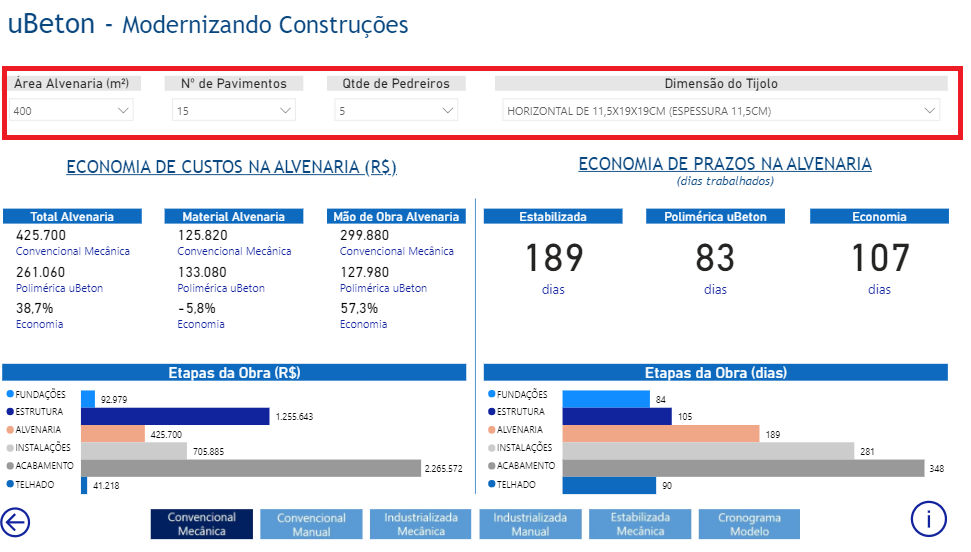Go to Cronograma Modelo tab
Screen dimensions: 971x552
pyautogui.click(x=749, y=524)
